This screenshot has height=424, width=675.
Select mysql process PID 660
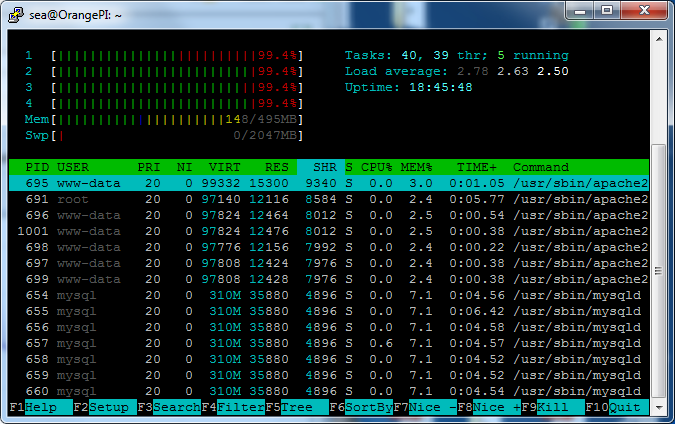(329, 391)
